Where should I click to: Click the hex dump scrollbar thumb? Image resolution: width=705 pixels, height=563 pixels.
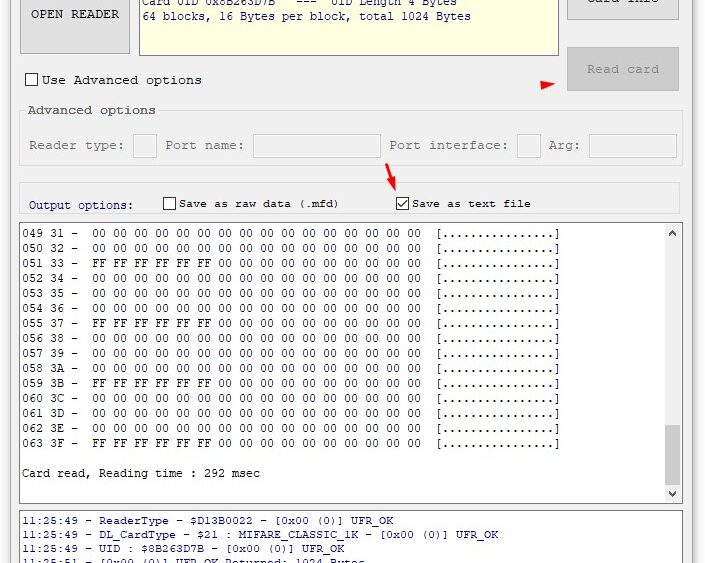point(673,455)
